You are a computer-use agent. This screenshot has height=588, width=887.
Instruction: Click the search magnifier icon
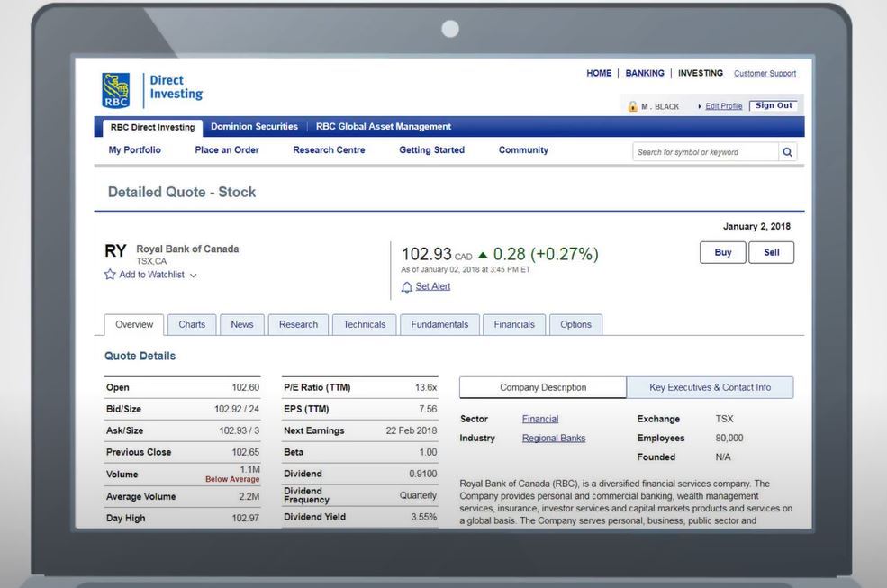coord(787,151)
